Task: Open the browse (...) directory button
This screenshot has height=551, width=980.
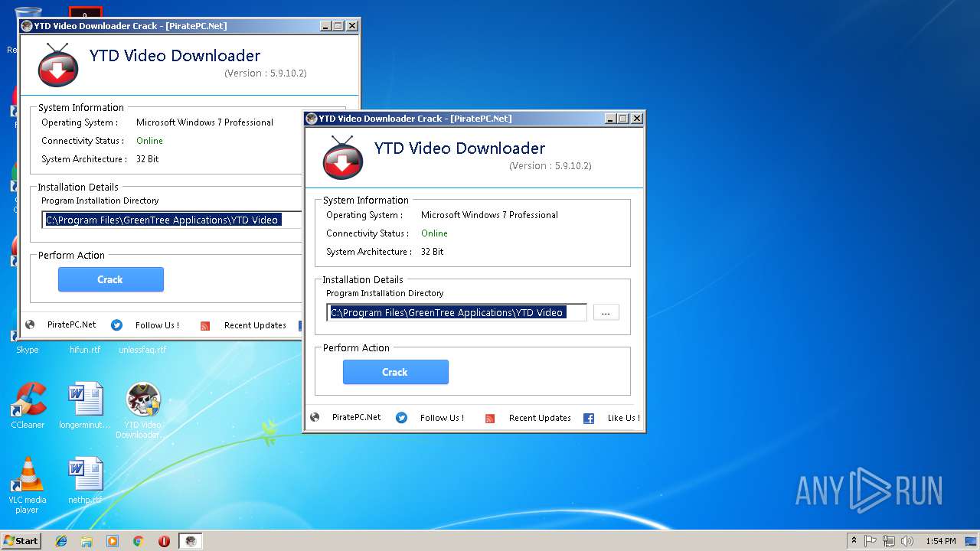Action: pos(606,312)
